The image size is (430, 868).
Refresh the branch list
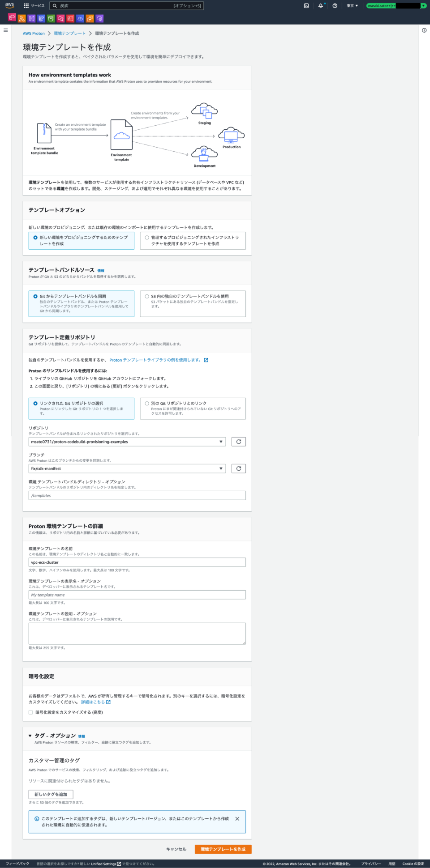point(239,468)
